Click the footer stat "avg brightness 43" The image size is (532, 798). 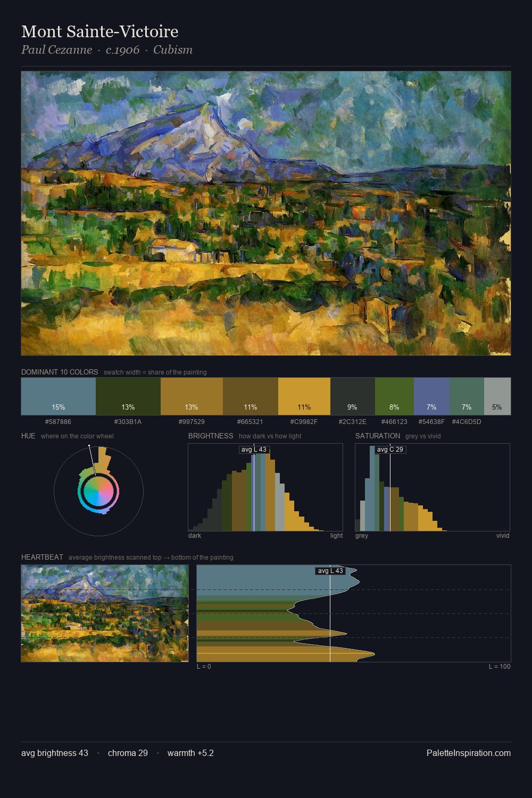point(55,753)
